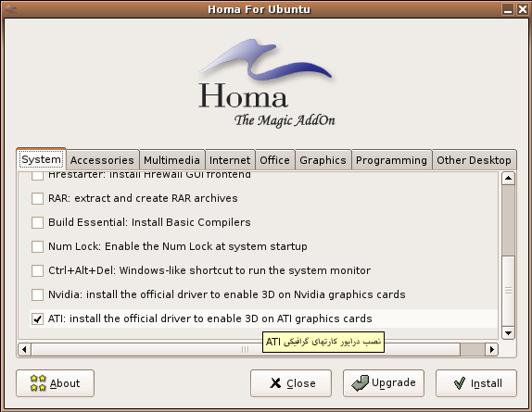Click the stars icon on About button
Screen dimensions: 532x412
(38, 383)
